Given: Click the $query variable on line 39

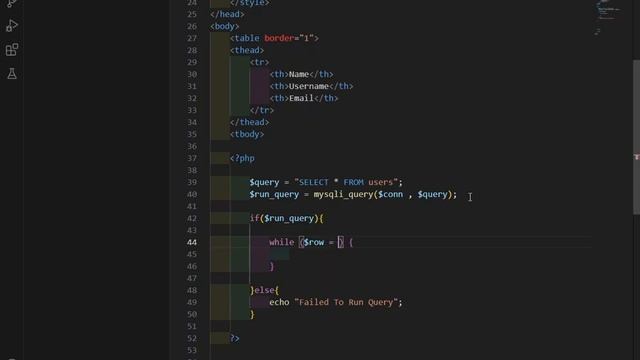Looking at the screenshot, I should [x=264, y=182].
